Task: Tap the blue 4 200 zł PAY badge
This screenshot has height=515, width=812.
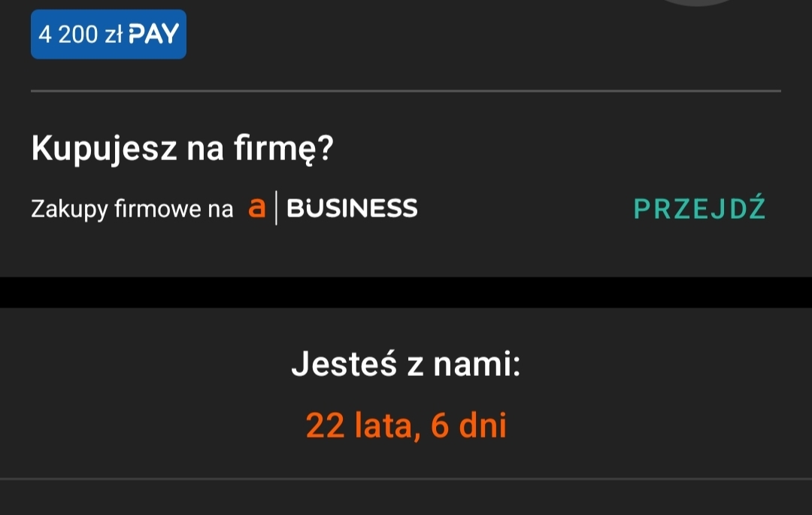Action: [x=108, y=35]
